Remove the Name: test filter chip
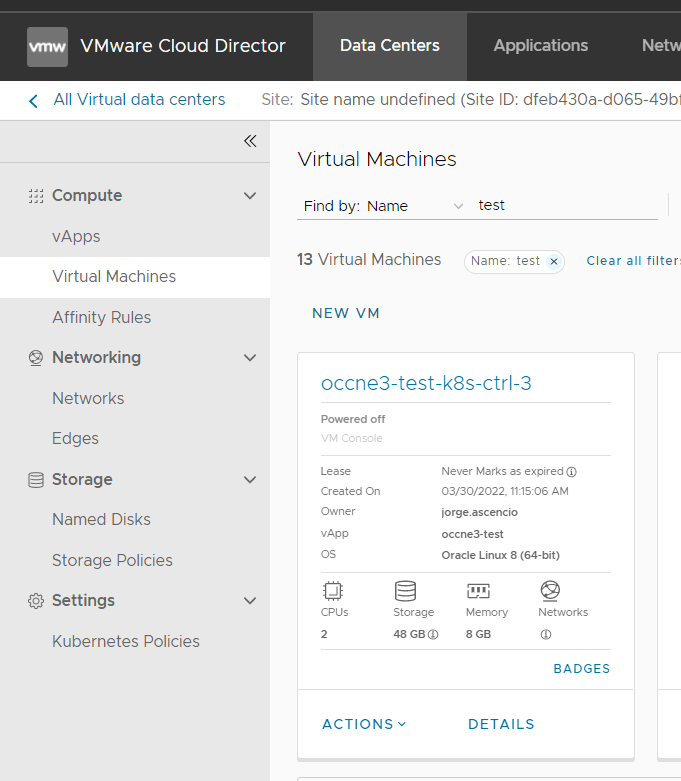Screen dimensions: 681x781 pyautogui.click(x=553, y=261)
